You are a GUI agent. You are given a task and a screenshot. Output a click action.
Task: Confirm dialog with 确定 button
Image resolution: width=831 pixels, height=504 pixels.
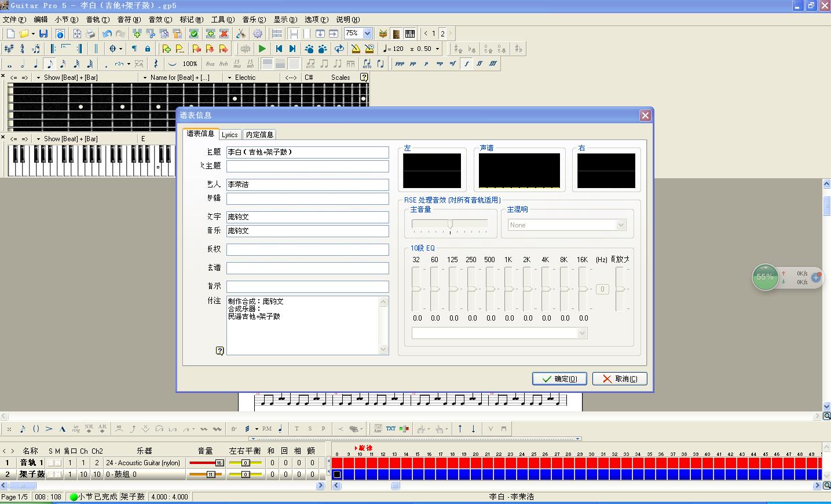559,378
